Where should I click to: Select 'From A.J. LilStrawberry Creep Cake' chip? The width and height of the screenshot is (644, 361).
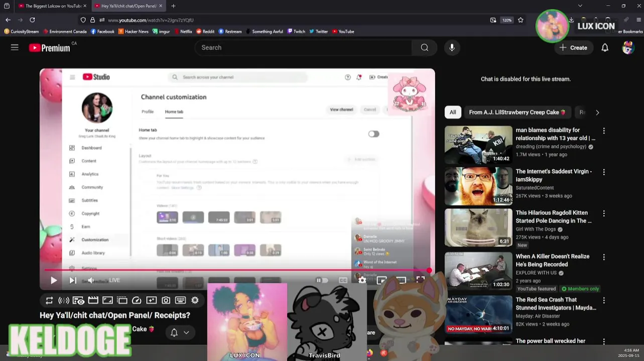point(517,112)
